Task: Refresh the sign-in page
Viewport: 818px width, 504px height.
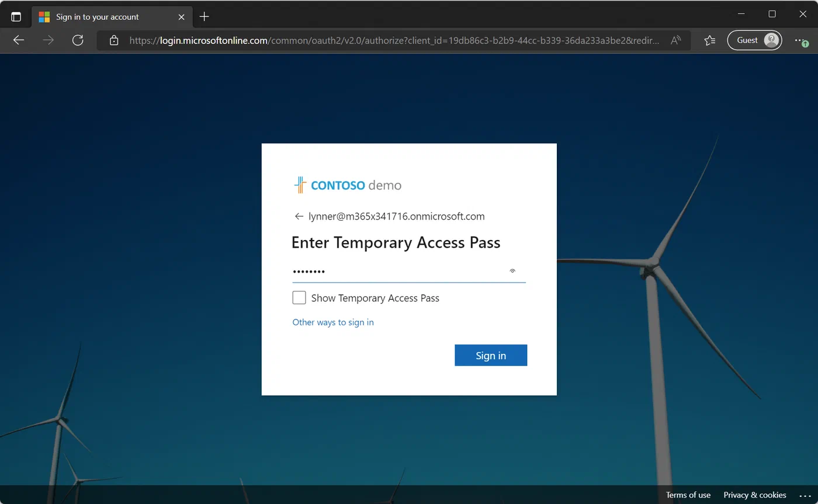Action: point(78,40)
